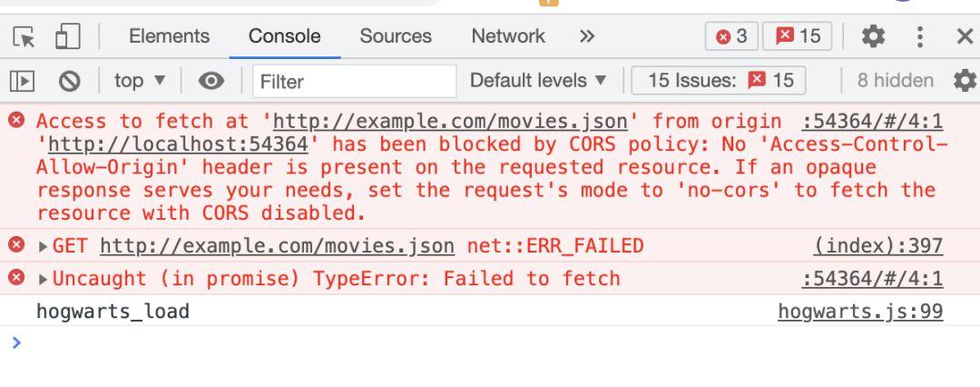Image resolution: width=980 pixels, height=387 pixels.
Task: Switch to the Sources tab
Action: (395, 36)
